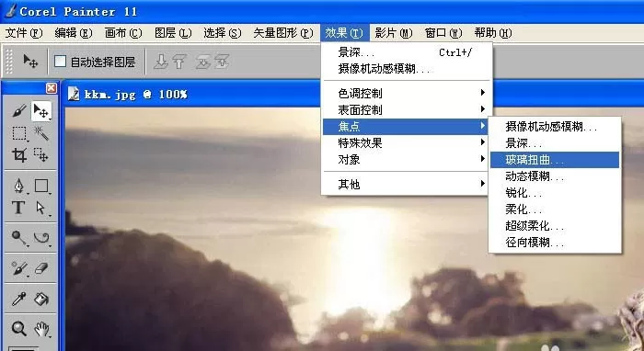Choose the Shape Selection arrow tool
The image size is (644, 351).
[x=41, y=208]
